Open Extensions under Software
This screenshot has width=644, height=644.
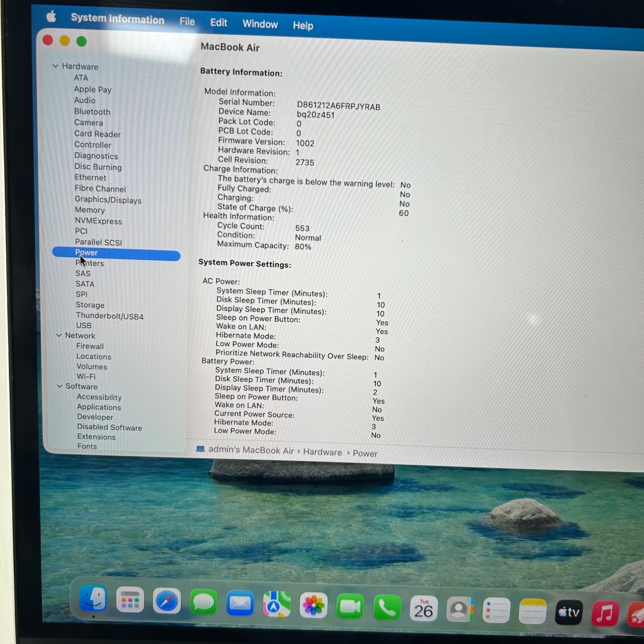click(x=97, y=437)
